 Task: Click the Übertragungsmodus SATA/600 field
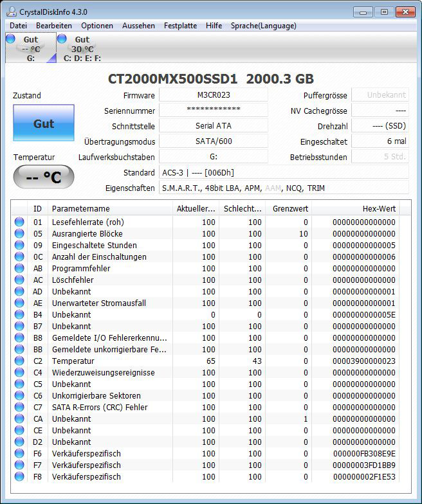click(214, 141)
